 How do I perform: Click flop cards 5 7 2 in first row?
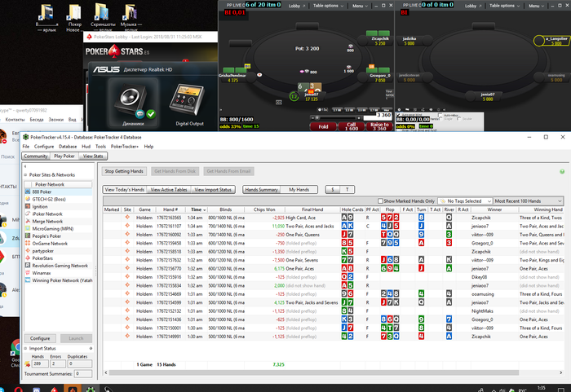390,218
